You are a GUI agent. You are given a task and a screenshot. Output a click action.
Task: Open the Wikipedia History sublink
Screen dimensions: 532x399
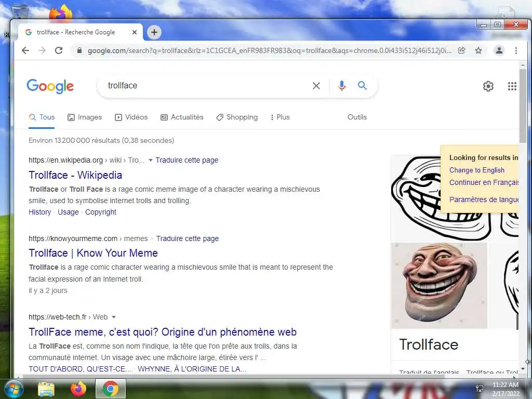39,212
